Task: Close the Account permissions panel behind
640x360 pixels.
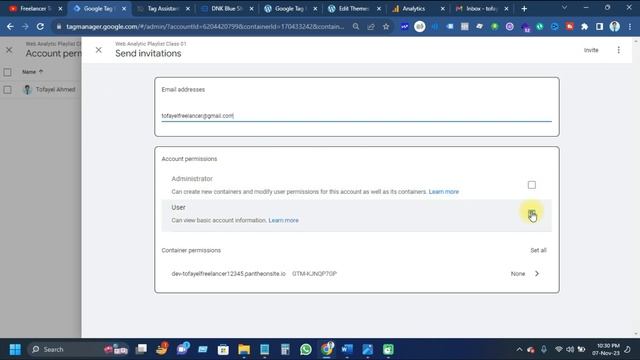Action: click(9, 50)
